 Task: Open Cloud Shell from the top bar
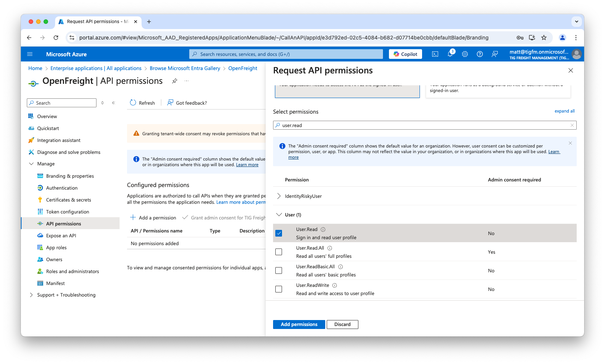click(435, 54)
